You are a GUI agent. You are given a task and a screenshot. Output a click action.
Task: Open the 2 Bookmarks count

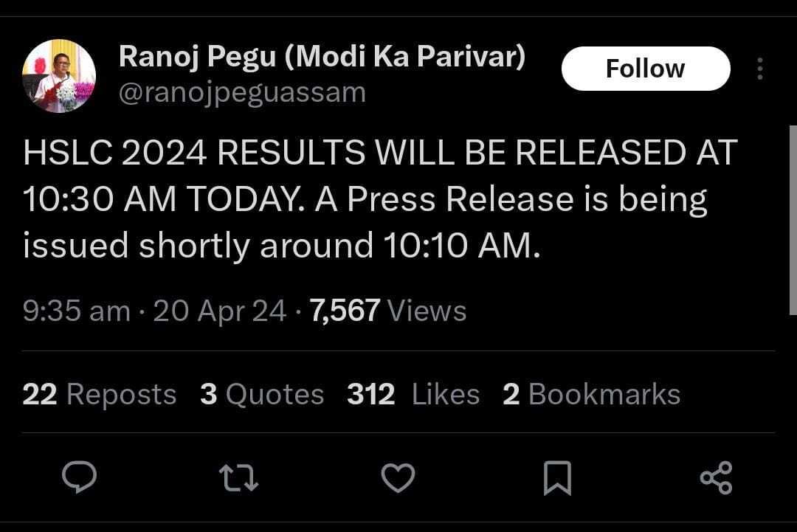(592, 394)
